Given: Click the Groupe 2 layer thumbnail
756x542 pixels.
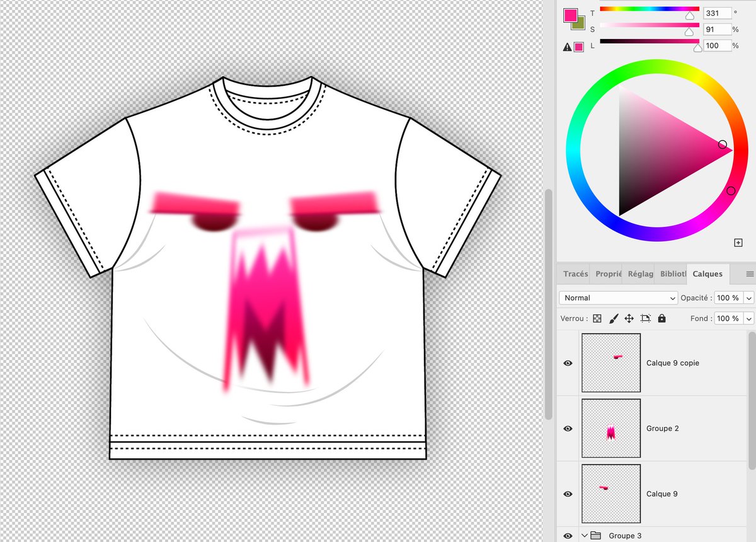Looking at the screenshot, I should tap(611, 429).
